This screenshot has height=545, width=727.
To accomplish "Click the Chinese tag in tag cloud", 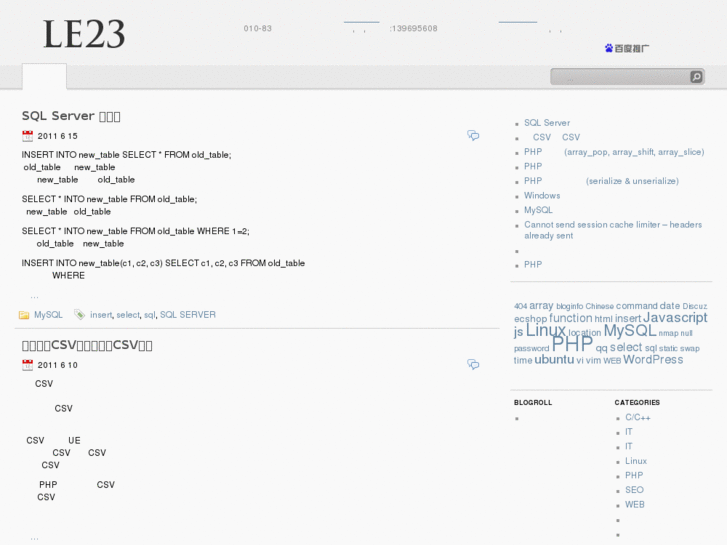I will point(599,306).
